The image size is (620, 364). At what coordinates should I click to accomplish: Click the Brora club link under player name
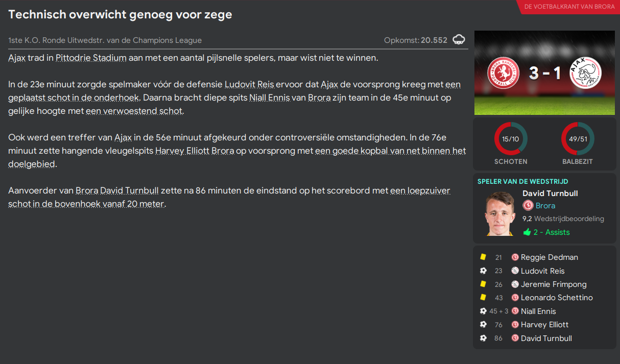[545, 206]
